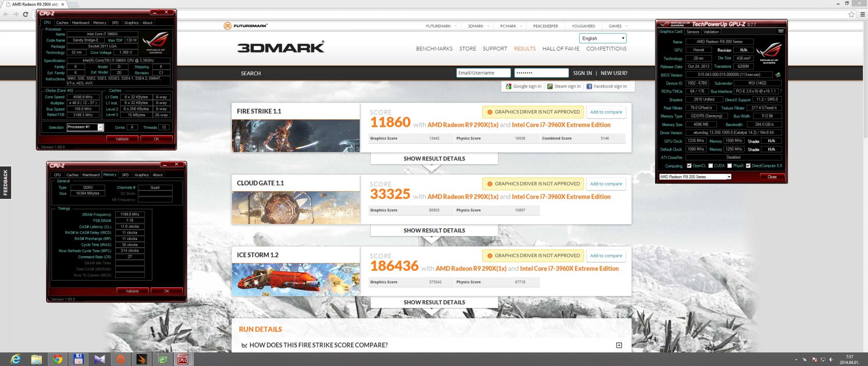Reload the page in Chrome

pyautogui.click(x=26, y=14)
